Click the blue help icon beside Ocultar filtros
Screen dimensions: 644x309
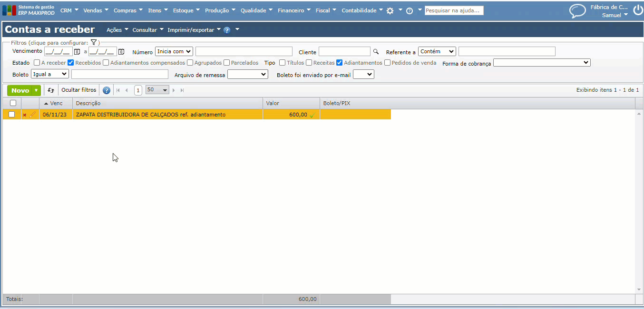pos(107,90)
